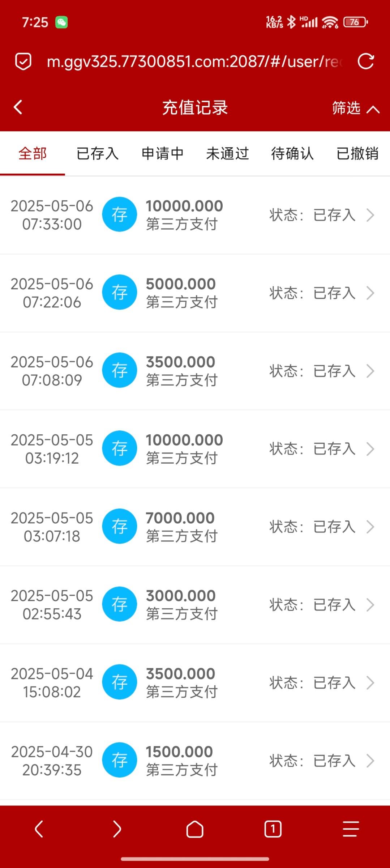Collapse the 筛选 filter panel

click(356, 108)
